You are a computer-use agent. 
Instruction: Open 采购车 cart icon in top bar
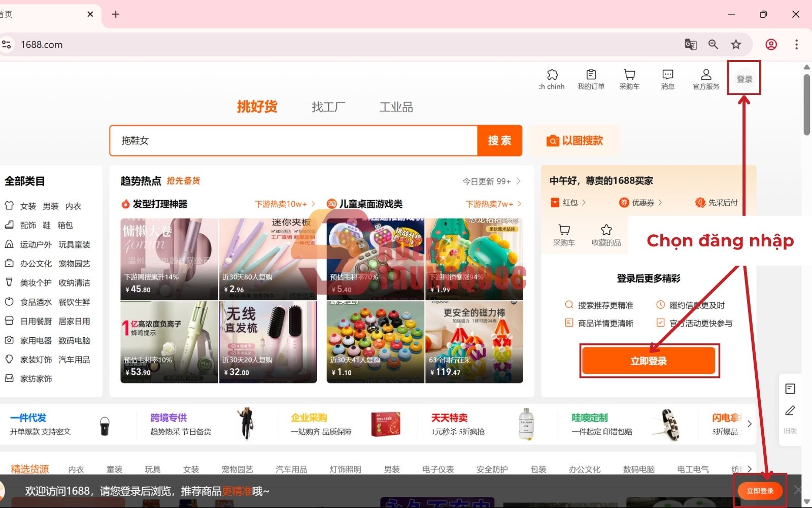pos(629,75)
